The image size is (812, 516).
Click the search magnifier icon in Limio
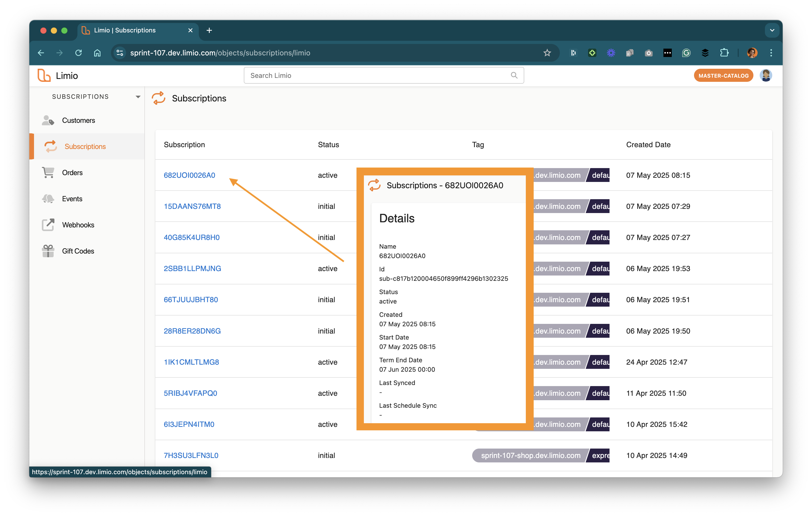tap(514, 76)
